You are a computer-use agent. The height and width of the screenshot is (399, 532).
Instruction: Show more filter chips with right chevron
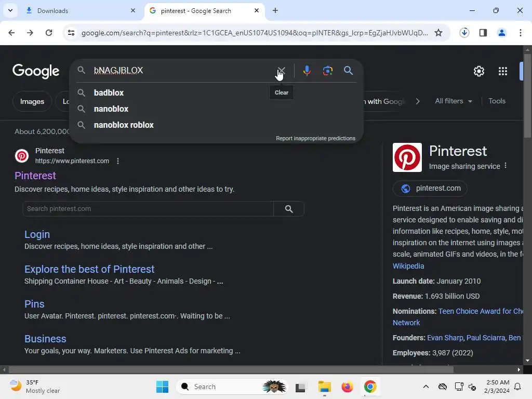tap(418, 101)
